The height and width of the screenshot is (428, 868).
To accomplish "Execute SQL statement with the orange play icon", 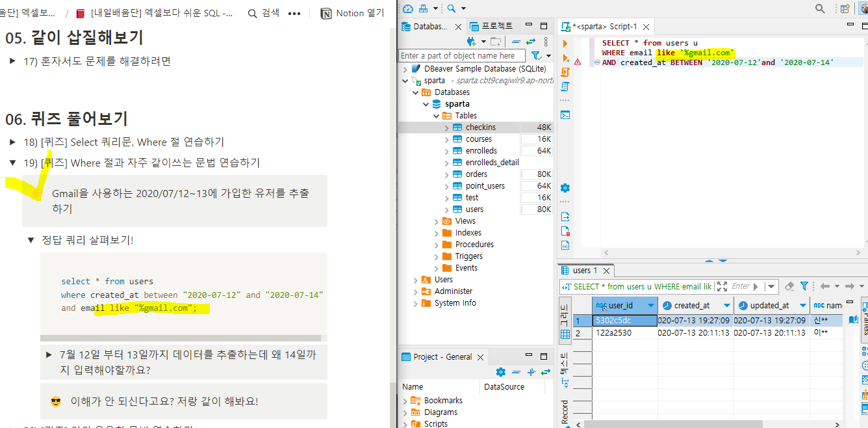I will pyautogui.click(x=565, y=43).
